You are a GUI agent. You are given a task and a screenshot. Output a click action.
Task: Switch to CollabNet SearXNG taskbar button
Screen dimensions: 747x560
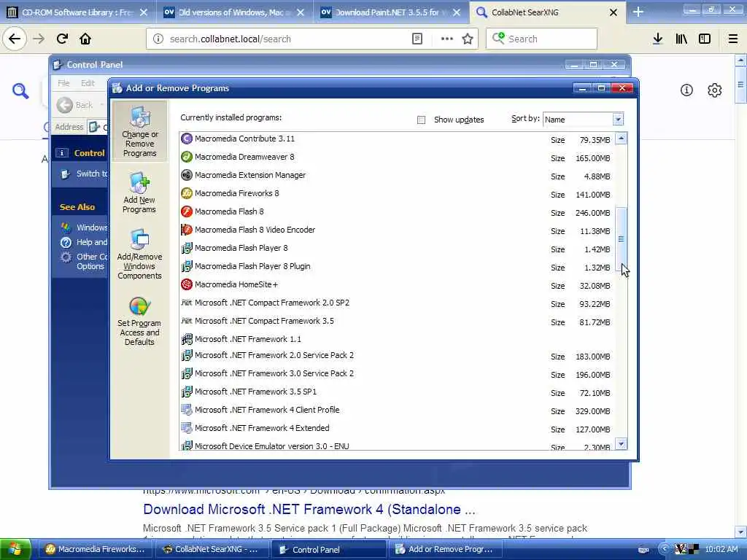212,549
